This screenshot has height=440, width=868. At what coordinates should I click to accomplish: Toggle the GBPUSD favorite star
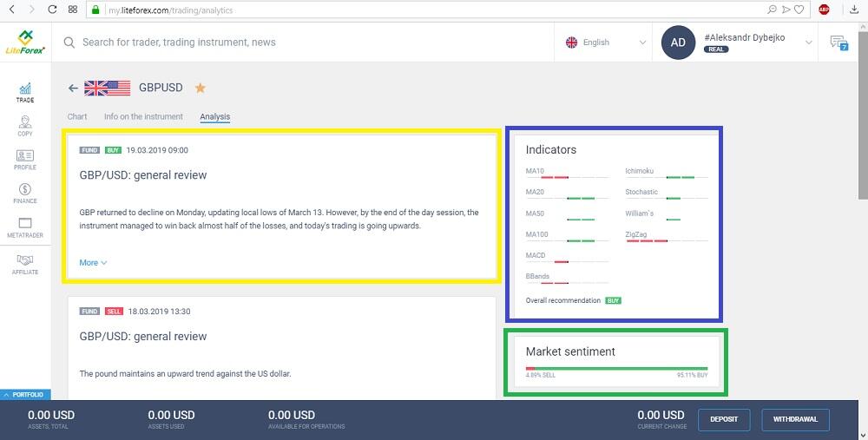click(x=200, y=88)
